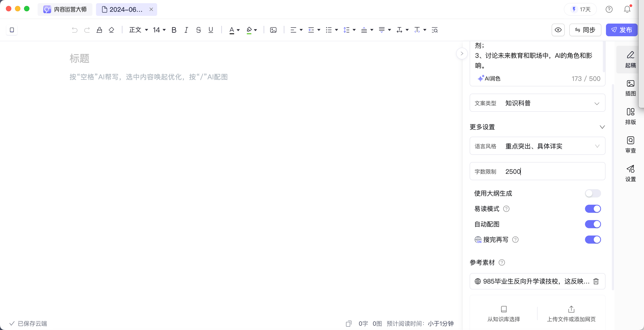
Task: Collapse the 更多设置 section
Action: click(x=602, y=127)
